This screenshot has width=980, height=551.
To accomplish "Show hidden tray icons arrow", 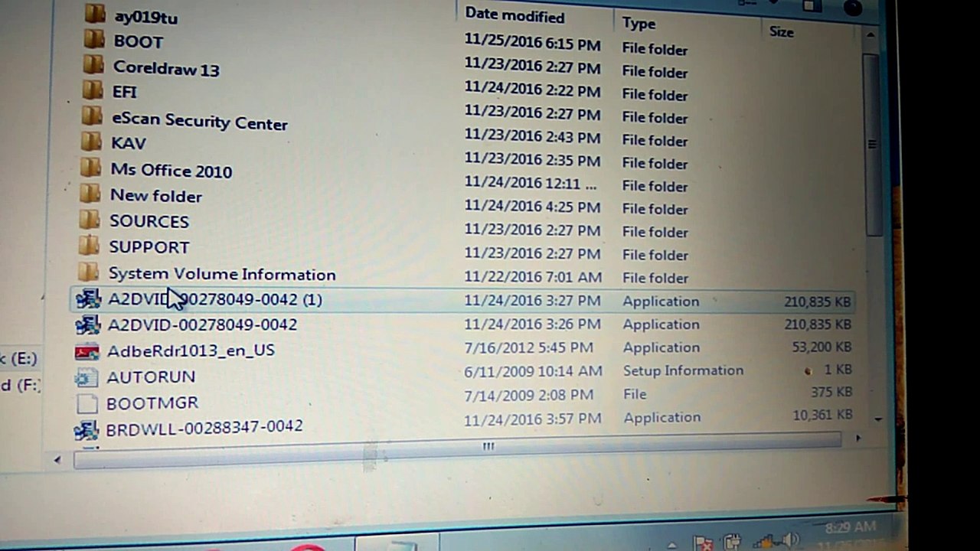I will 671,545.
